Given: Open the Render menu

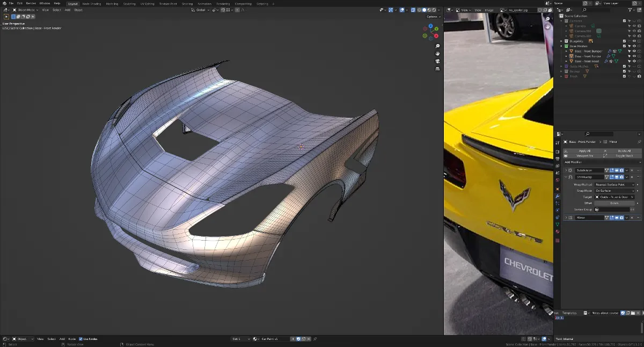Looking at the screenshot, I should tap(31, 3).
